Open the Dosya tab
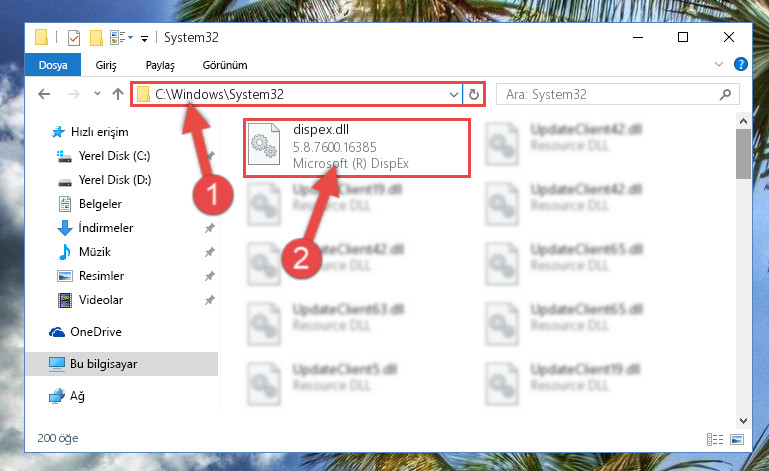The width and height of the screenshot is (769, 471). click(53, 65)
